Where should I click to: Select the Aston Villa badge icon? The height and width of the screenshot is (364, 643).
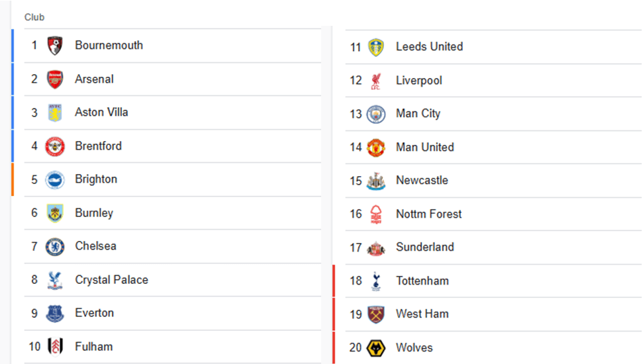click(55, 113)
